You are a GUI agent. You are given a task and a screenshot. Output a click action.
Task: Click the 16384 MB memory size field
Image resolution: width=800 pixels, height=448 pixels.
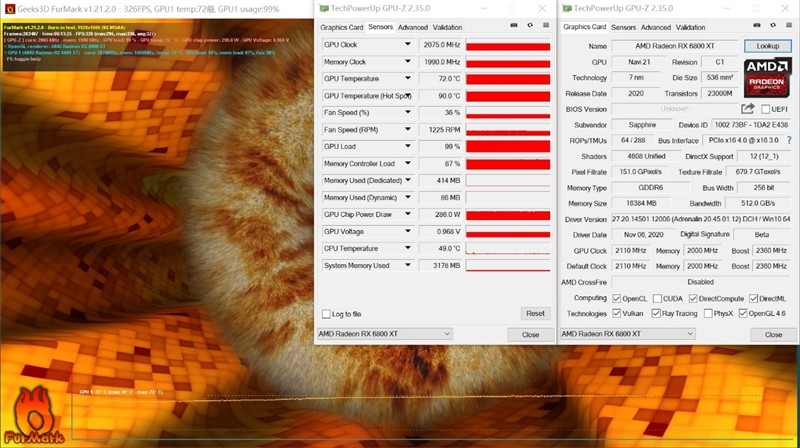(641, 203)
